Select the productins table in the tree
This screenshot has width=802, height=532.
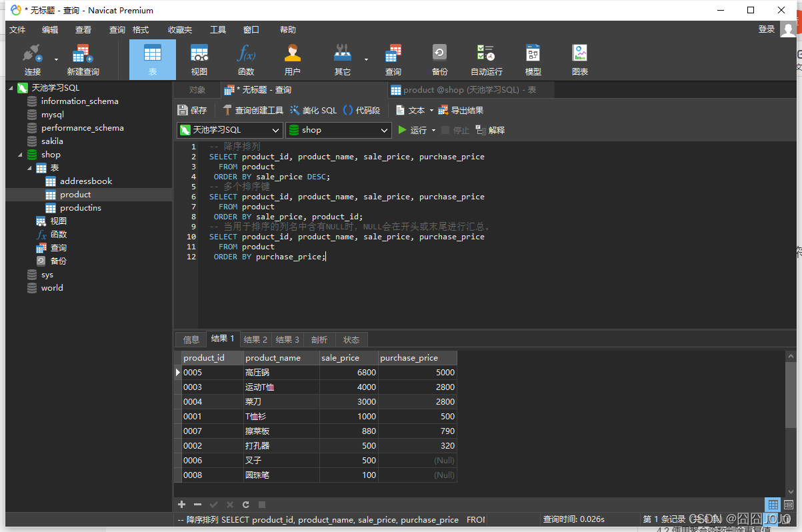click(x=80, y=208)
